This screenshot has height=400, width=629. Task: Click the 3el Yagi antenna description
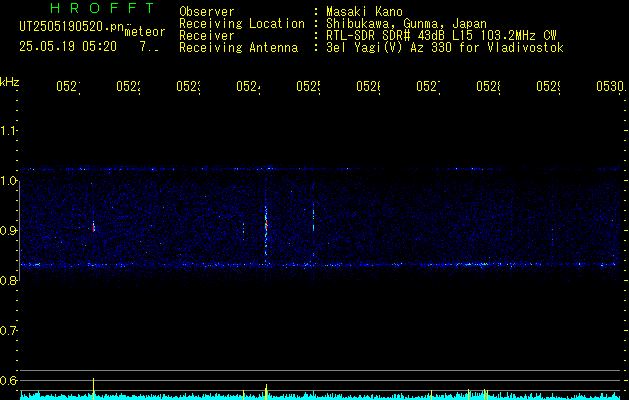coord(445,48)
